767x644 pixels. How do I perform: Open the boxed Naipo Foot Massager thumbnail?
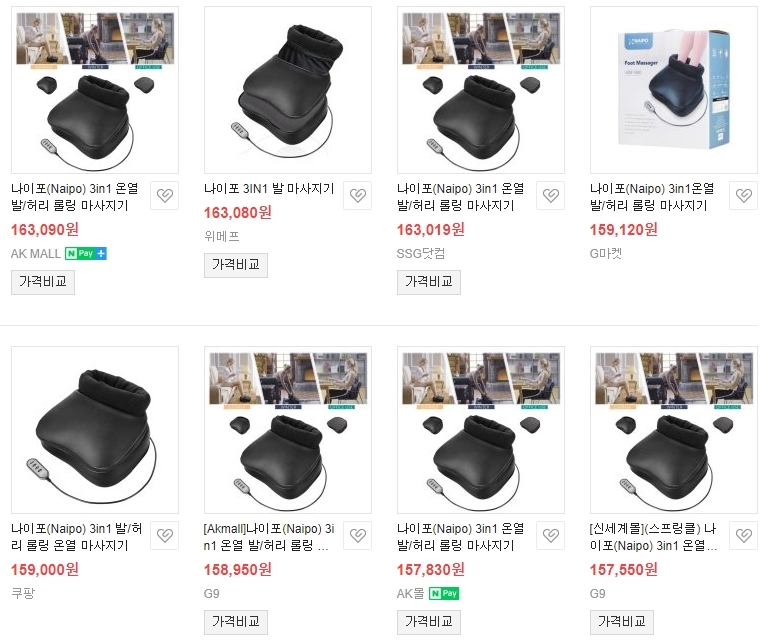[674, 90]
